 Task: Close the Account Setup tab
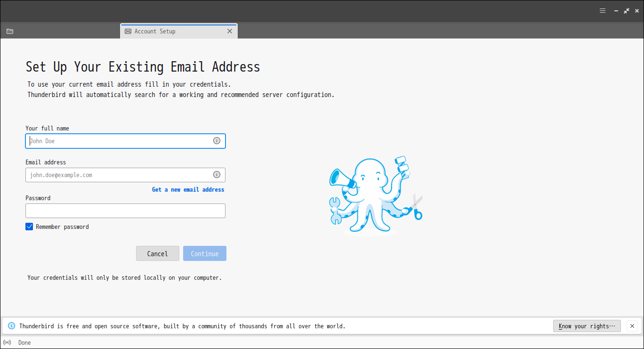[x=230, y=31]
